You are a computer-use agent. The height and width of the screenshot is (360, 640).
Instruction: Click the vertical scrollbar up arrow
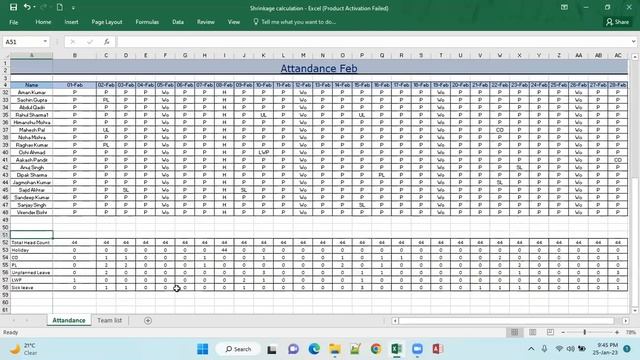[x=635, y=57]
